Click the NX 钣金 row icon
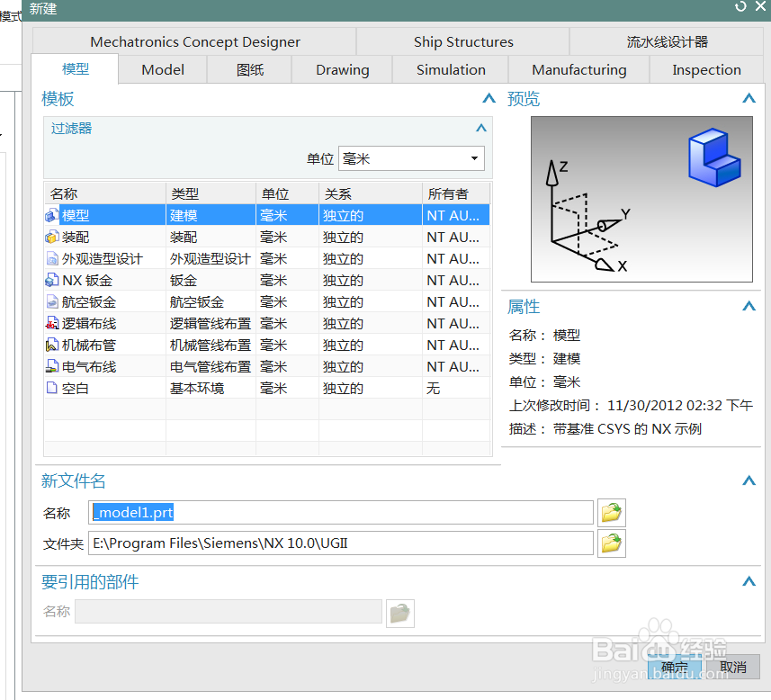 pos(52,281)
